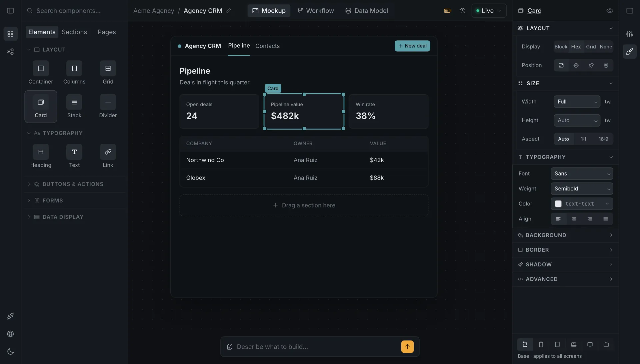Open the globe icon in left sidebar
640x364 pixels.
coord(10,334)
